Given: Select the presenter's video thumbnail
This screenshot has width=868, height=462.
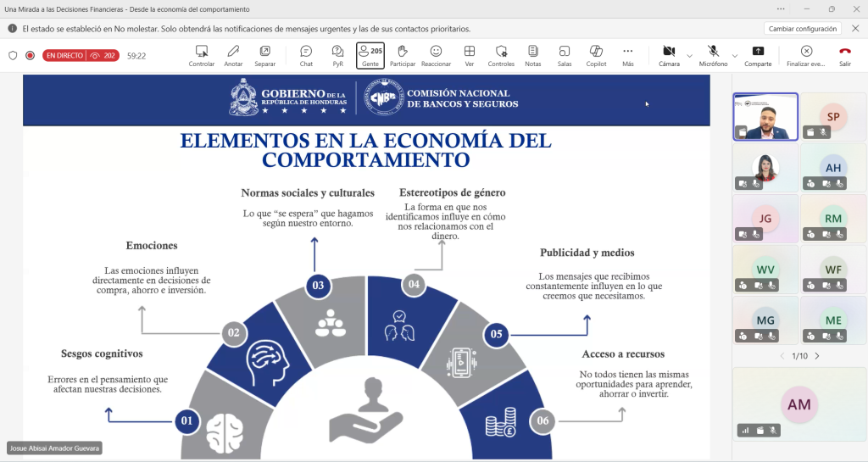Looking at the screenshot, I should click(x=765, y=117).
